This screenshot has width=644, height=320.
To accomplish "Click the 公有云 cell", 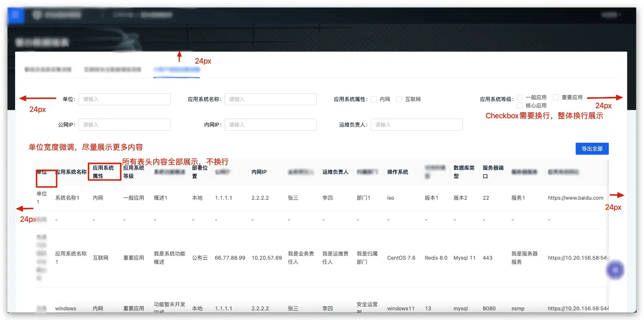I will pos(200,258).
